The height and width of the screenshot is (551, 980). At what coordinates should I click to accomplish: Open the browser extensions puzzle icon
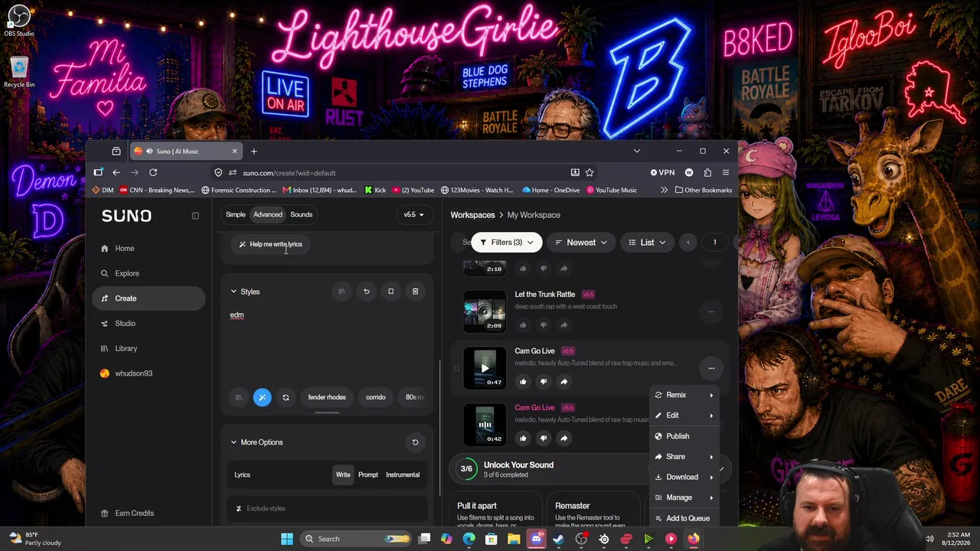[707, 172]
